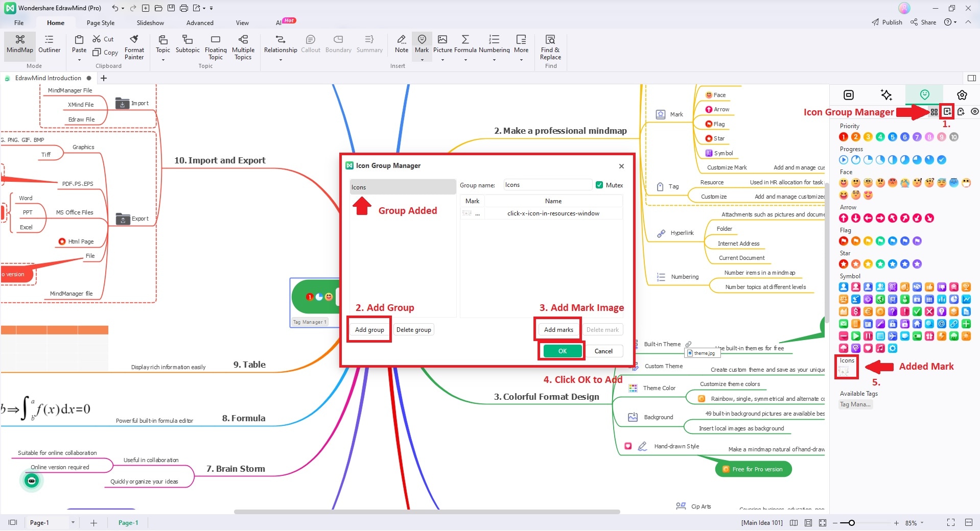Switch mark panel to grid view
Screen dimensions: 980x531
(934, 112)
